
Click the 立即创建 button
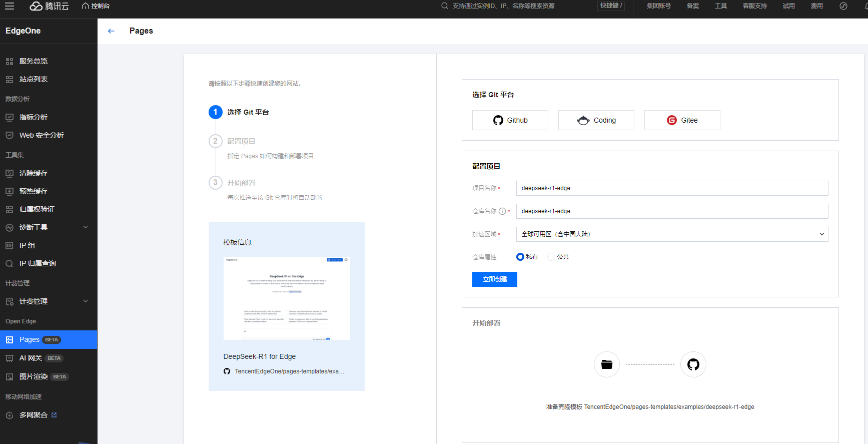[x=495, y=279]
